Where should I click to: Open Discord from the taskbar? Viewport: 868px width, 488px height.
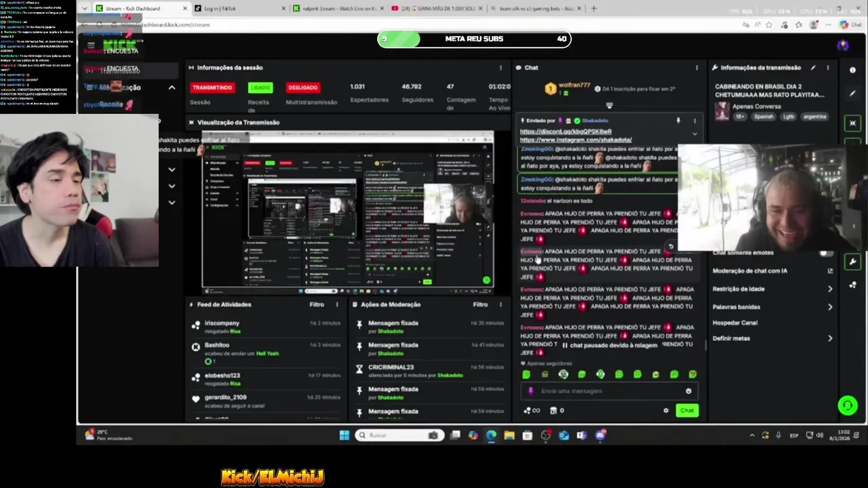(x=599, y=435)
